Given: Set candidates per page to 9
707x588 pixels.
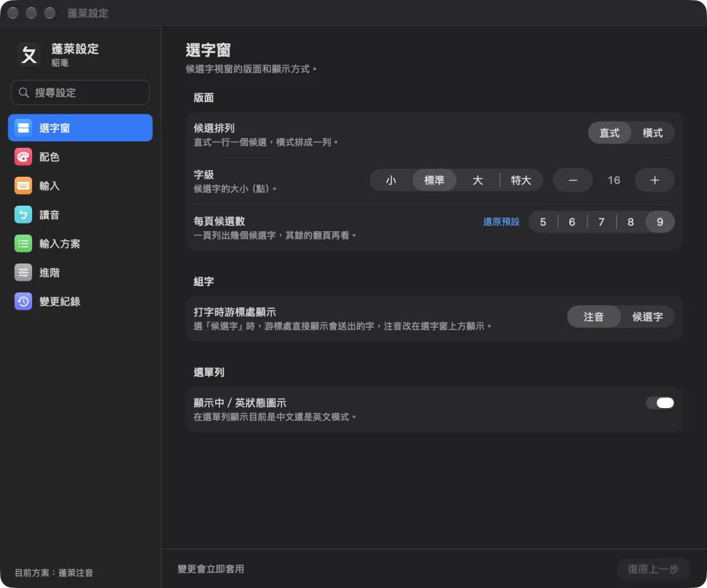Looking at the screenshot, I should pos(659,222).
